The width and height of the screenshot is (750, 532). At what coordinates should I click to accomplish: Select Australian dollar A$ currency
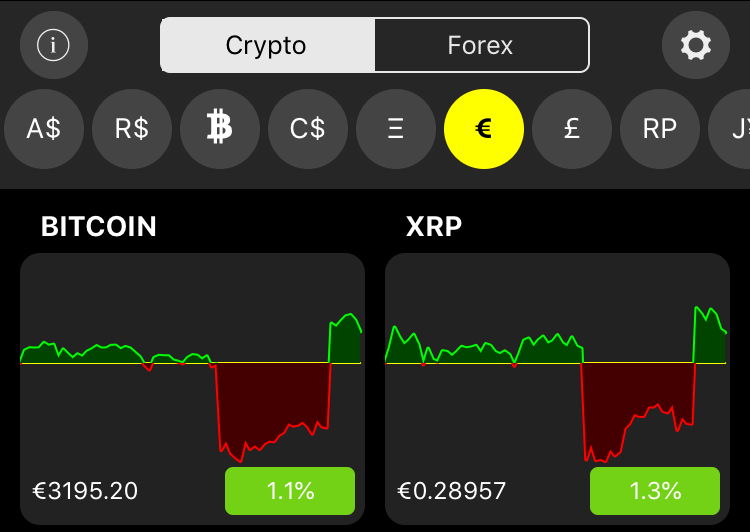click(x=44, y=129)
